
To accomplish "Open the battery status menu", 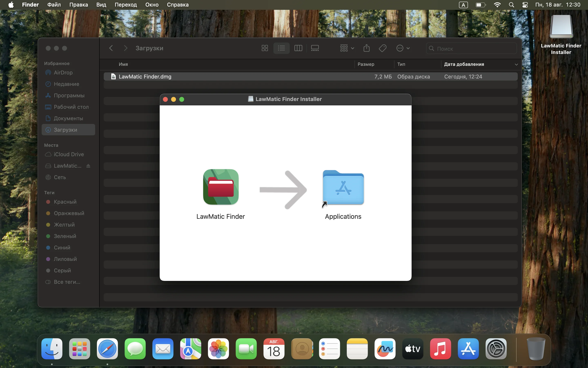I will [x=481, y=5].
